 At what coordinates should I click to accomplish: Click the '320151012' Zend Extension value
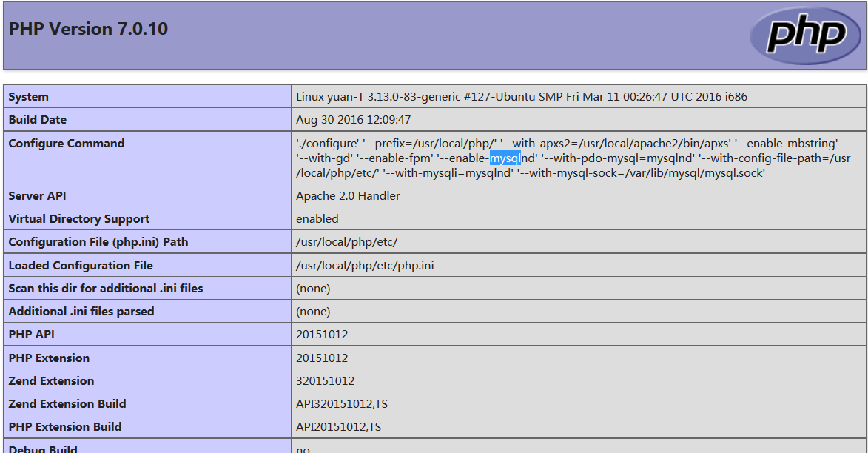tap(325, 381)
